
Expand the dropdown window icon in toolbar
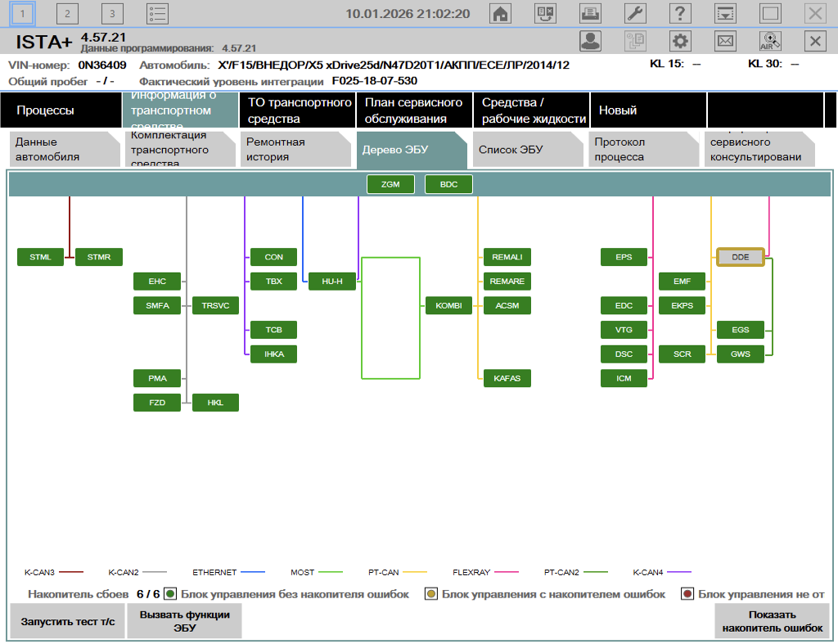click(725, 13)
